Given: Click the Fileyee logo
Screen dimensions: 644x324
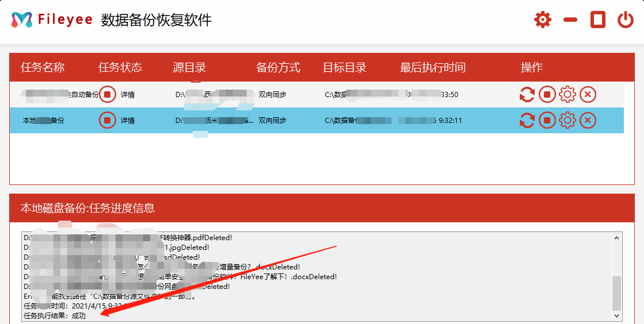Looking at the screenshot, I should point(22,20).
